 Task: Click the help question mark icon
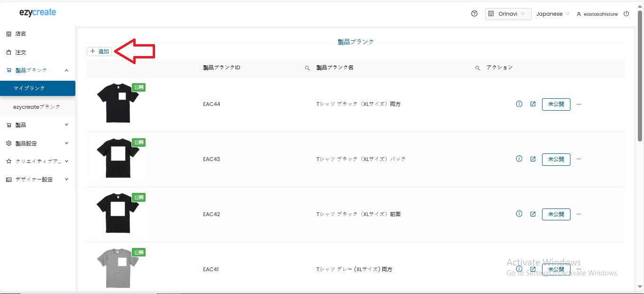tap(474, 14)
